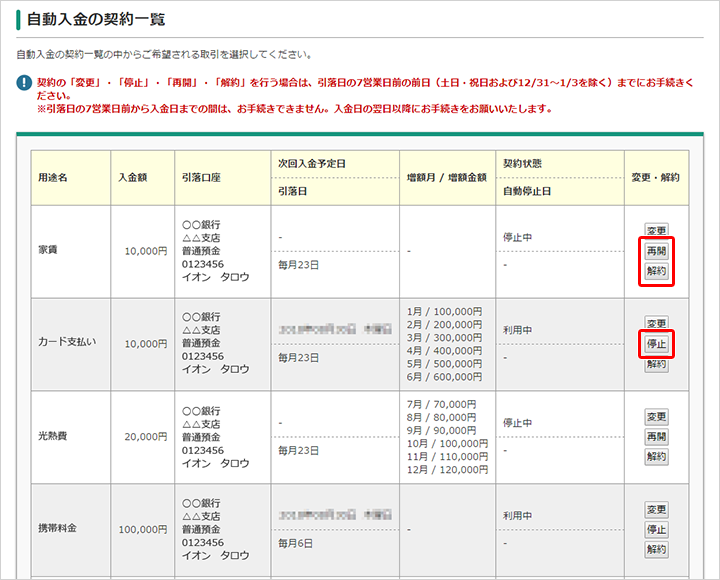Select 解約 for the 光熱費 contract
Image resolution: width=720 pixels, height=580 pixels.
(656, 457)
